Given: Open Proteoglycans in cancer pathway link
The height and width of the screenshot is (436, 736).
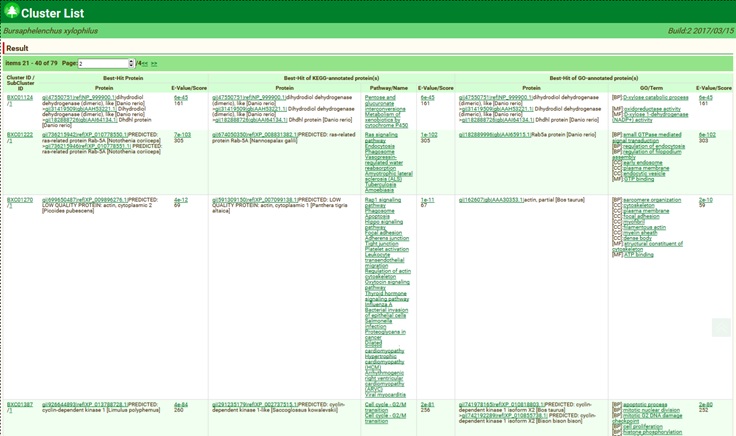Looking at the screenshot, I should pos(385,335).
